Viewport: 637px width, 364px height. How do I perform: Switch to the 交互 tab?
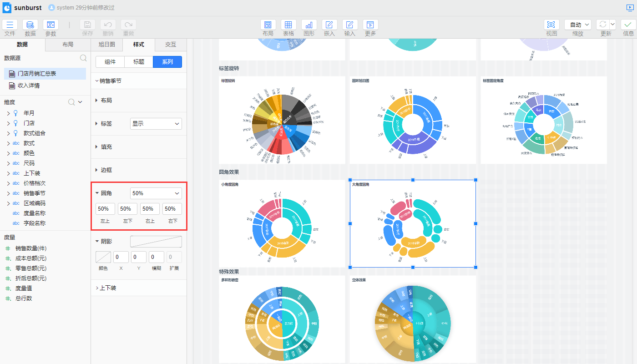tap(171, 45)
